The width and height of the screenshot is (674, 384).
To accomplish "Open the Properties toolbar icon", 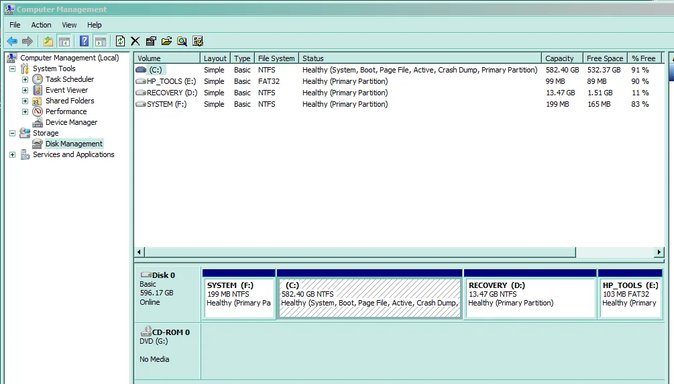I will point(151,41).
